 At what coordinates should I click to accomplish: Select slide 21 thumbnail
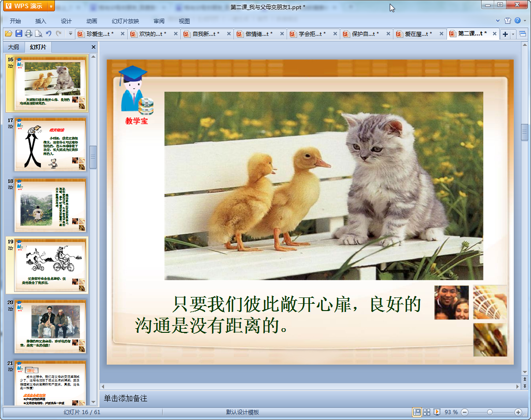(x=50, y=383)
